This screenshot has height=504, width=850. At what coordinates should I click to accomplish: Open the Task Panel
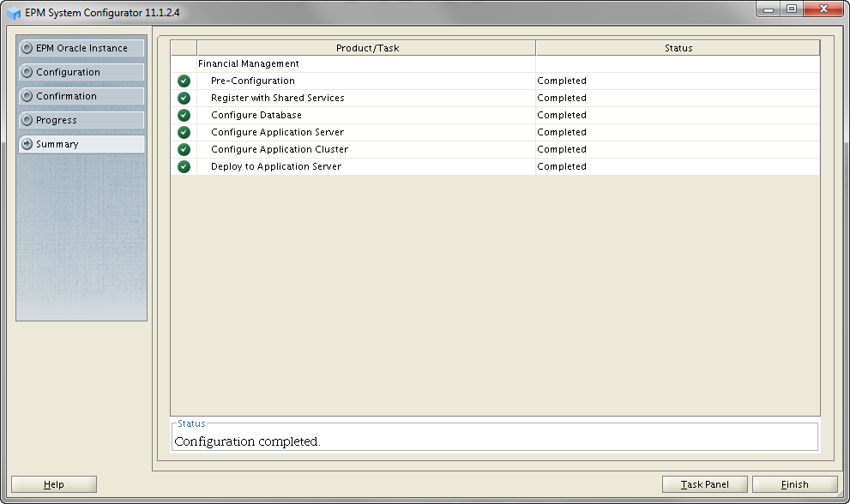(x=705, y=484)
